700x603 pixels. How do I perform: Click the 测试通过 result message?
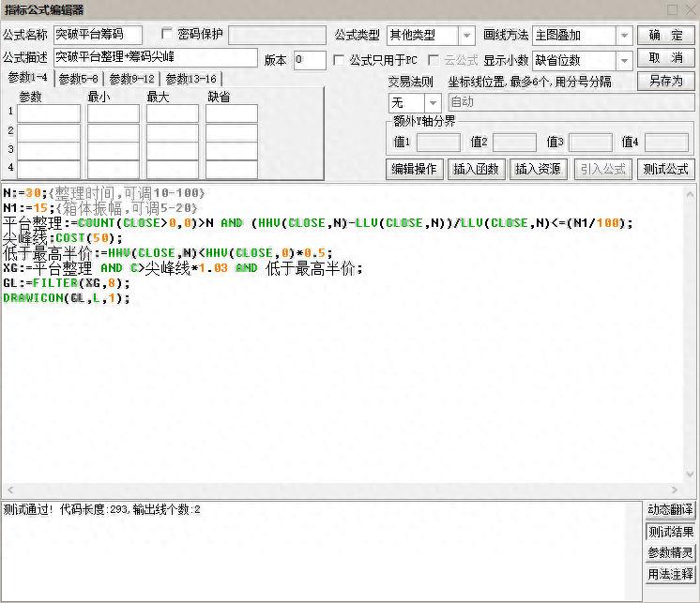coord(101,509)
